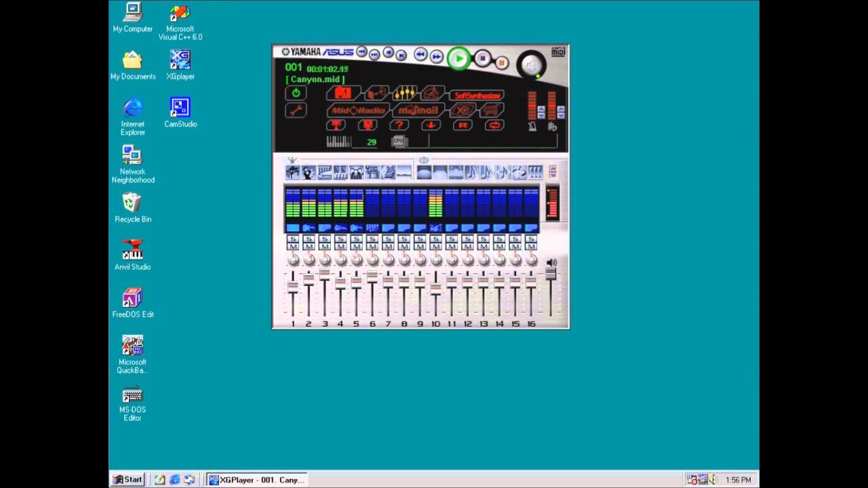868x488 pixels.
Task: Toggle repeat with the red loop icon
Action: [x=494, y=125]
